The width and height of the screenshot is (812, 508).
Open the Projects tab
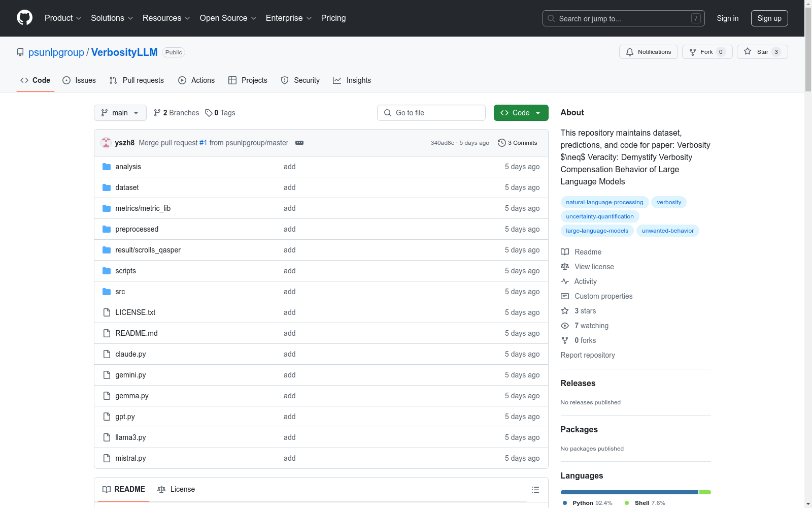coord(248,80)
